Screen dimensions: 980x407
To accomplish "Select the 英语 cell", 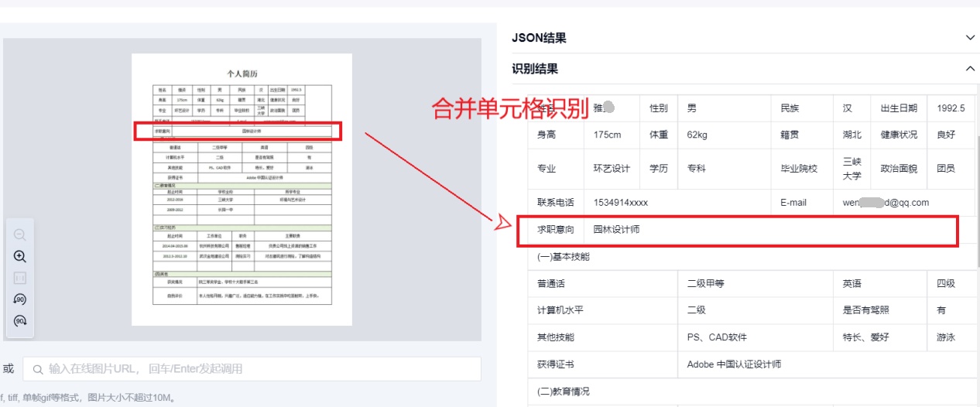I will [880, 284].
